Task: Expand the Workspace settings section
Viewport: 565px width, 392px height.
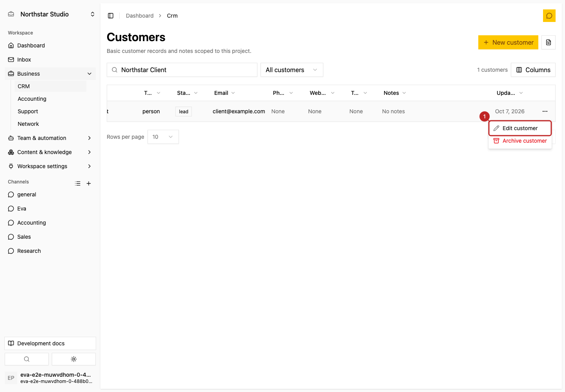Action: pyautogui.click(x=50, y=166)
